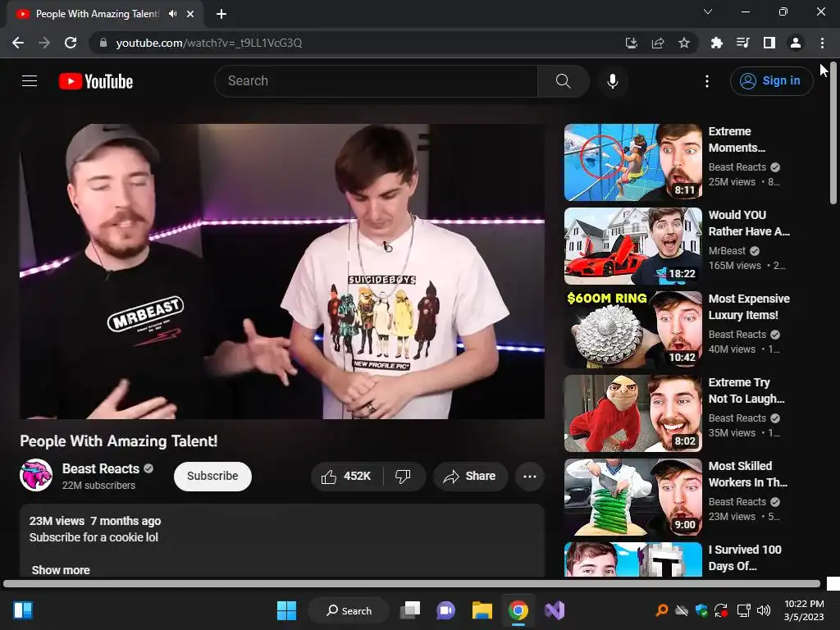Open Windows Start menu

[x=286, y=610]
